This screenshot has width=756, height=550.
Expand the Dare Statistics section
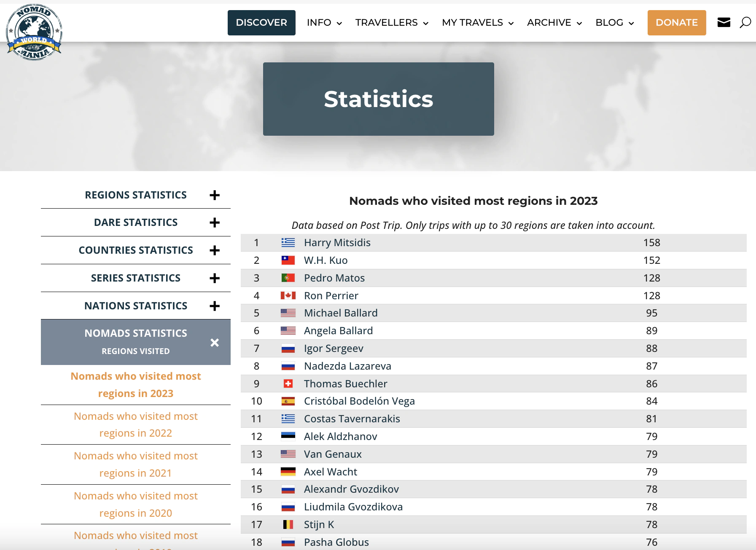point(215,223)
